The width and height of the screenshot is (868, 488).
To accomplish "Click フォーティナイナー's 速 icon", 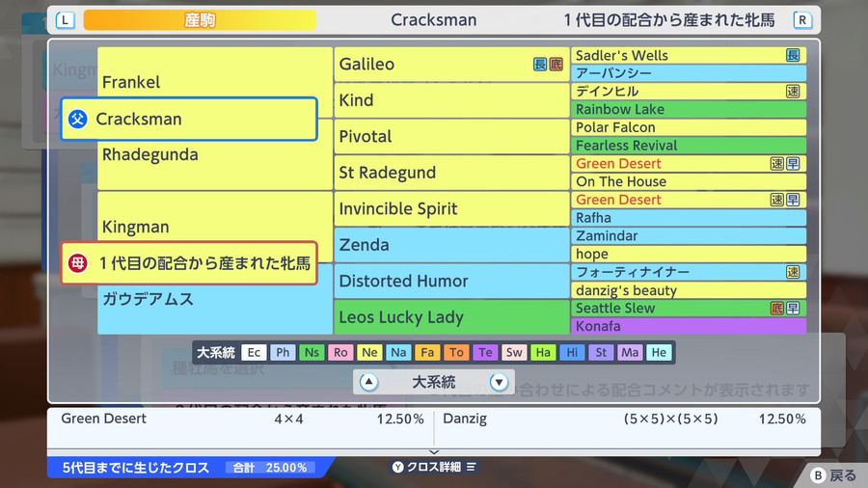I will coord(793,272).
